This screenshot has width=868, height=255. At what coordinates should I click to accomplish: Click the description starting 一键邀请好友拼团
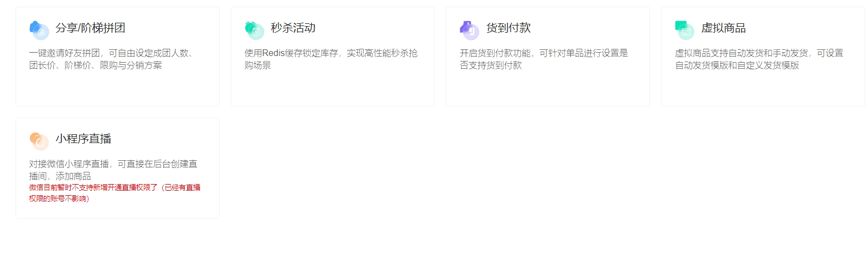(111, 59)
